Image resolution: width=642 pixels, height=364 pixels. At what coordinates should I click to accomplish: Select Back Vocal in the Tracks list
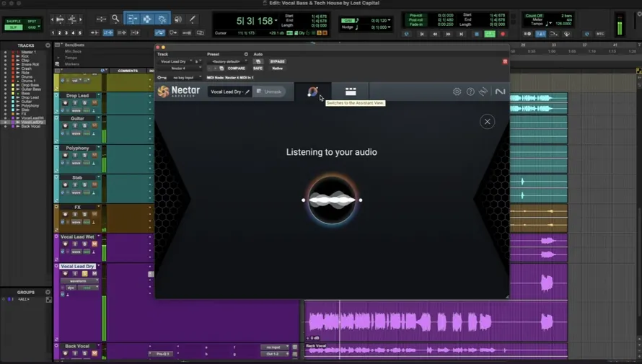tap(31, 126)
